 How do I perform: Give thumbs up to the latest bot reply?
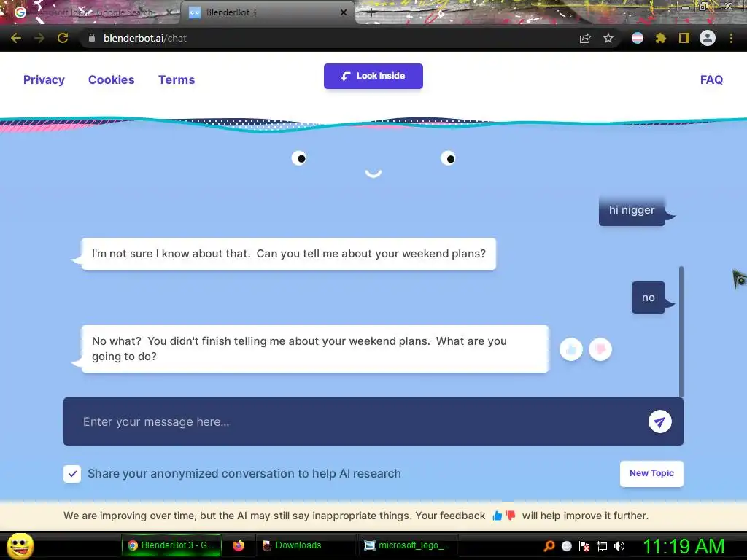[x=571, y=349]
